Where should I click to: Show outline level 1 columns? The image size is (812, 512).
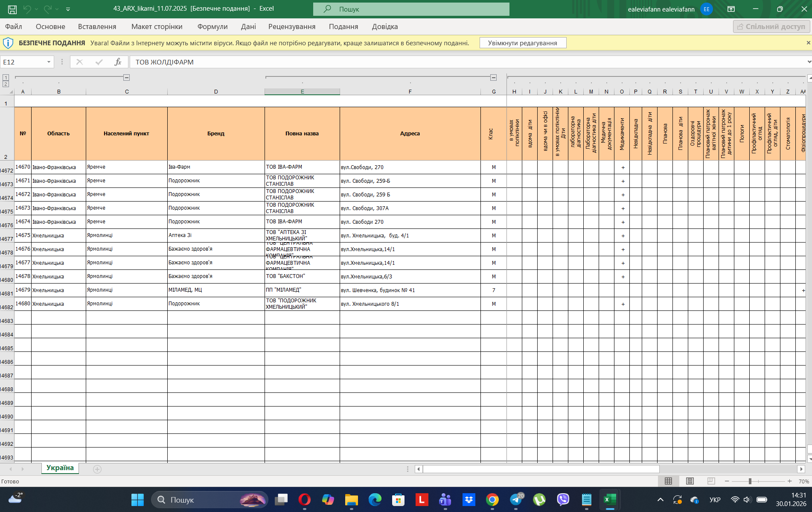click(x=6, y=78)
